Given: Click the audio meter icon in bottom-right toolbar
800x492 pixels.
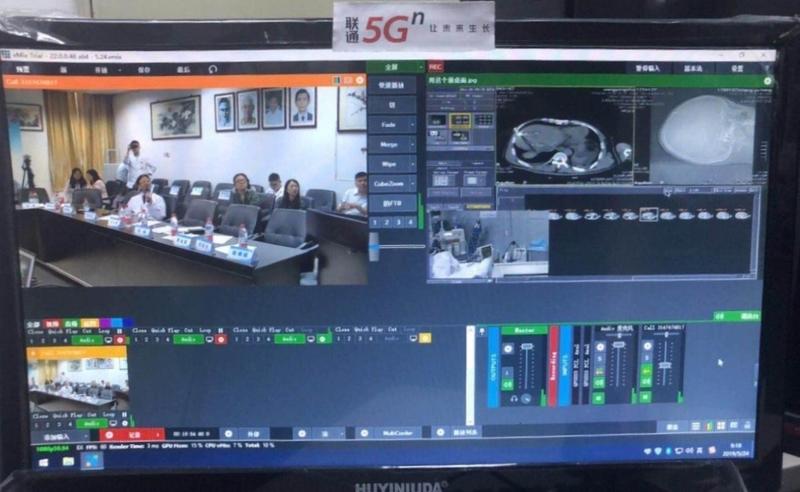Looking at the screenshot, I should 708,426.
